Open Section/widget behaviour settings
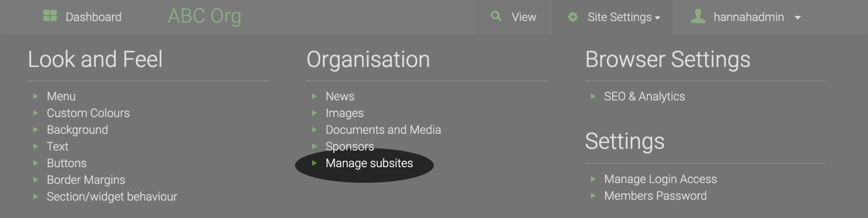Screen dimensions: 868x218 [112, 196]
